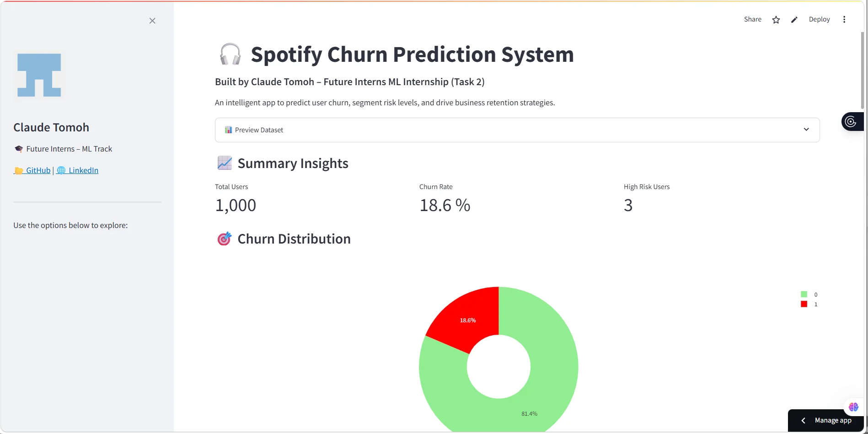Click the Manage app back chevron

803,420
